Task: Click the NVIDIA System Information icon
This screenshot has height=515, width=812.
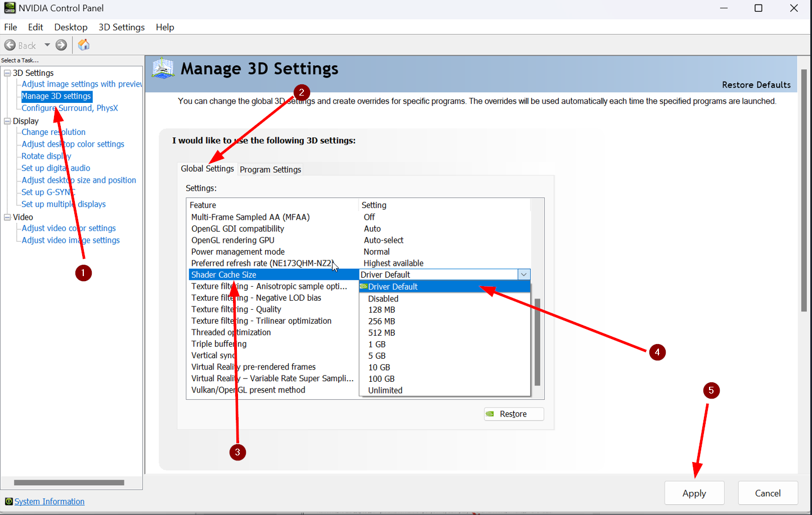Action: 8,502
